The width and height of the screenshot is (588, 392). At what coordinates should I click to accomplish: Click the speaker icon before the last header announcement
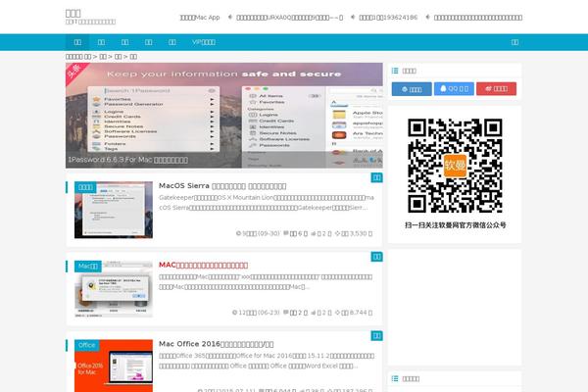(427, 17)
